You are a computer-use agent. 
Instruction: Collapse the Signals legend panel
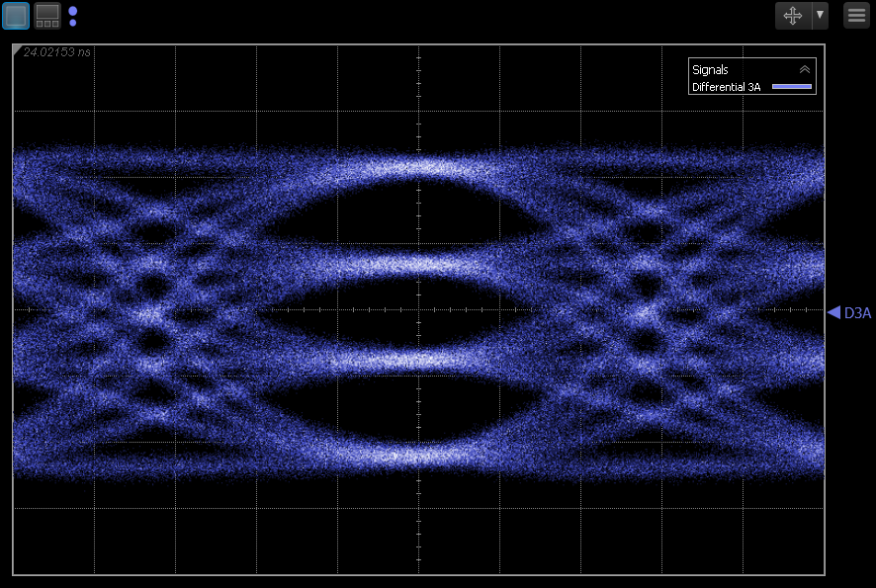coord(805,69)
